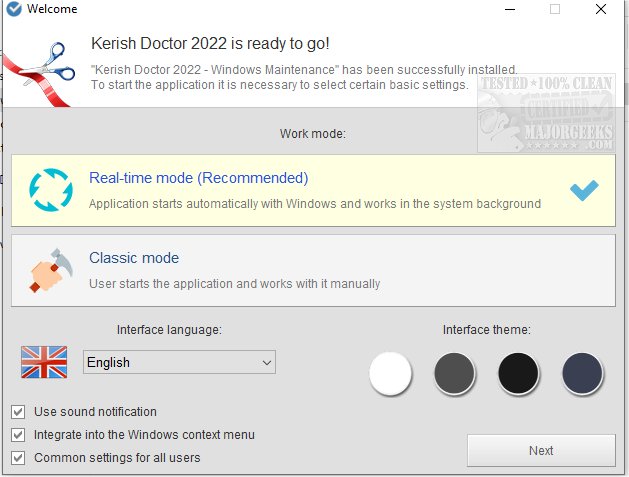Toggle Integrate into the Windows context menu
Image resolution: width=629 pixels, height=477 pixels.
[x=18, y=435]
